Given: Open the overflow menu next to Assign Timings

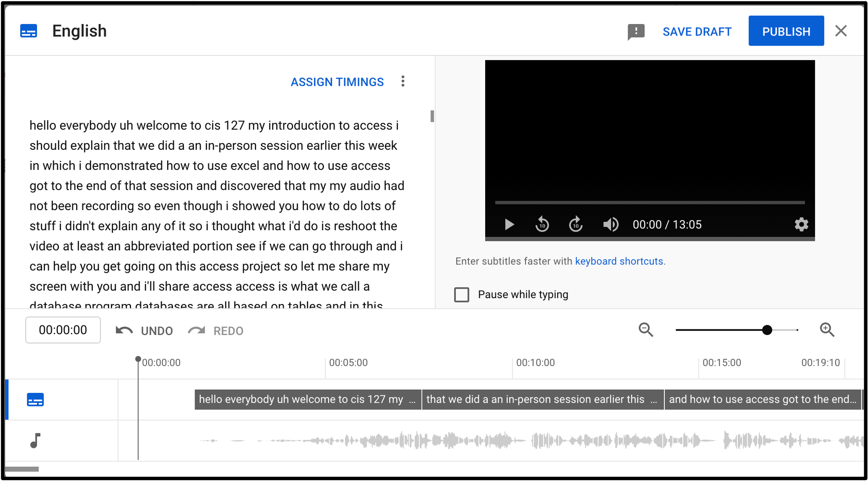Looking at the screenshot, I should click(x=403, y=81).
